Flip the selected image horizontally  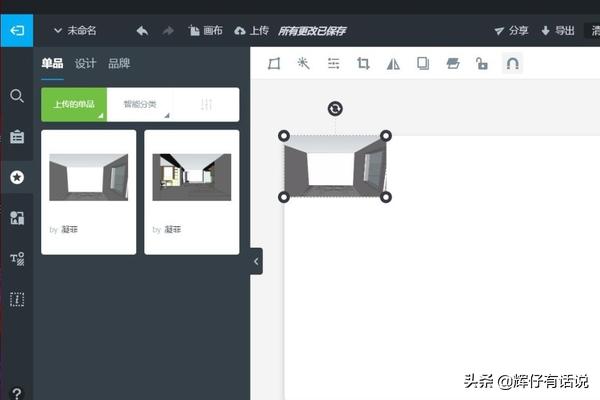(x=393, y=64)
